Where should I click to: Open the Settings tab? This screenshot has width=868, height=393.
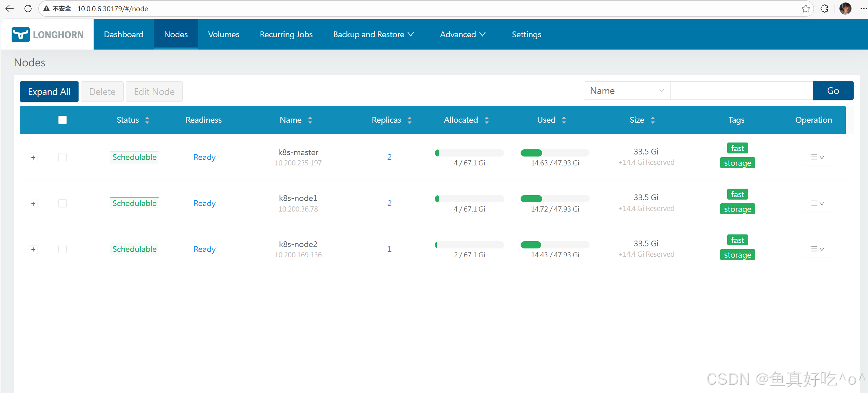[526, 35]
